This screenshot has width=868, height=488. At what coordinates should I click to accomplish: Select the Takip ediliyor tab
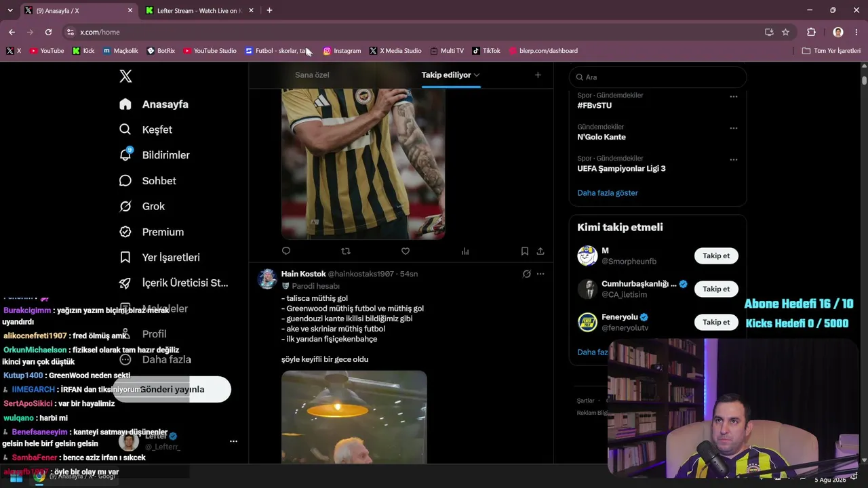pos(446,75)
